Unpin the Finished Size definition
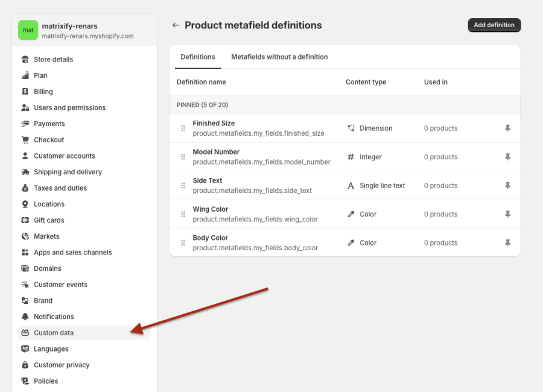The image size is (543, 392). coord(507,128)
